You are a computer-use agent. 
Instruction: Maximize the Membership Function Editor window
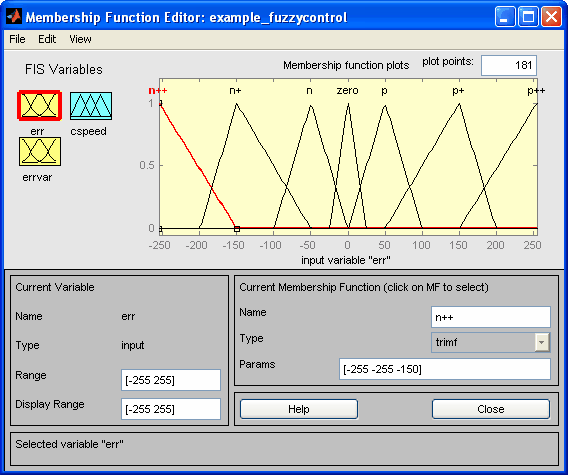click(x=528, y=17)
